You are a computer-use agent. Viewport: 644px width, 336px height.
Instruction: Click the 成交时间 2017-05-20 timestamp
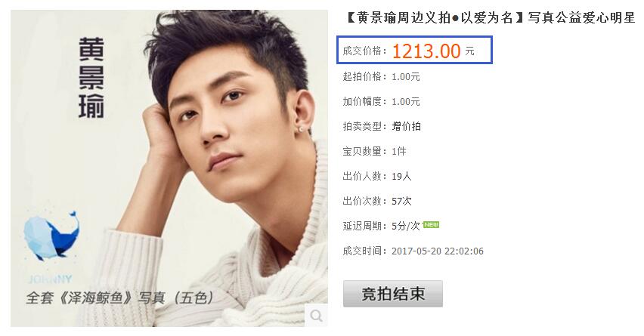tap(438, 251)
